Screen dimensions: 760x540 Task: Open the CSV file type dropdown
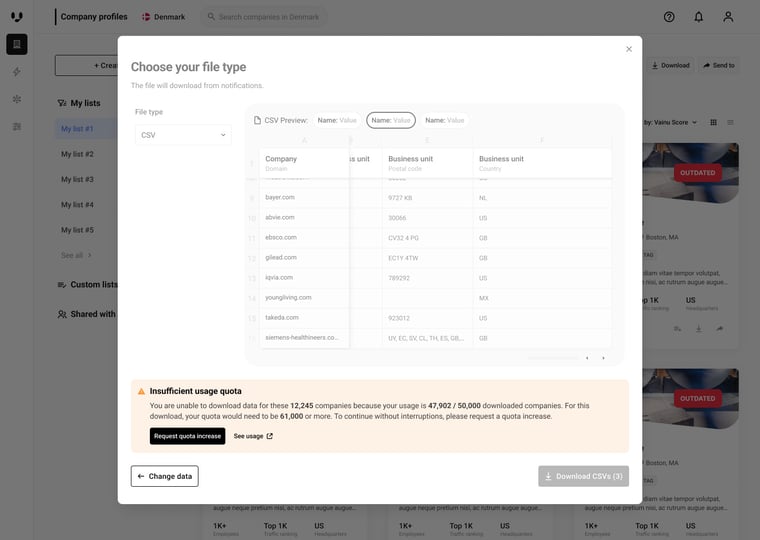click(x=183, y=135)
